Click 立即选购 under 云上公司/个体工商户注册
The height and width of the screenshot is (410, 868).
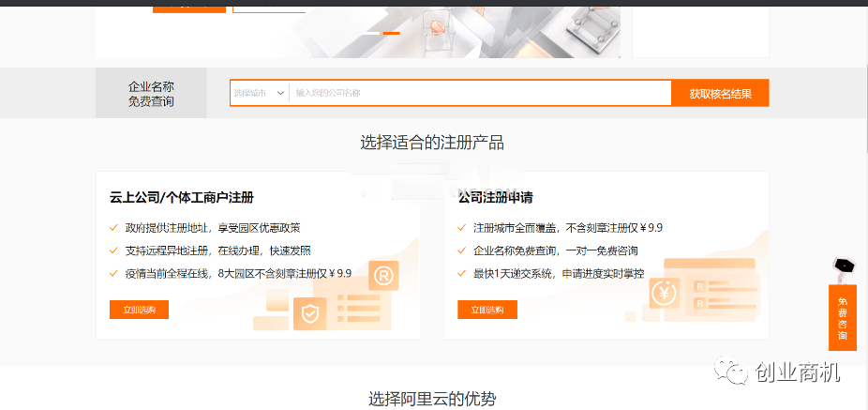click(x=139, y=310)
